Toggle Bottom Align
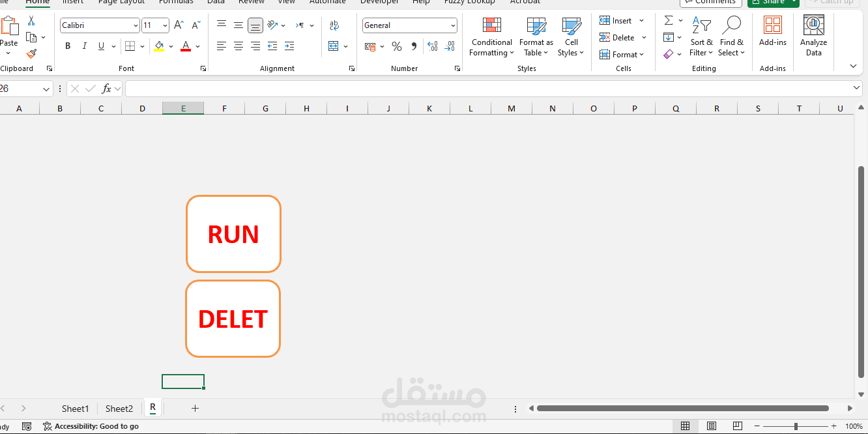 [255, 25]
